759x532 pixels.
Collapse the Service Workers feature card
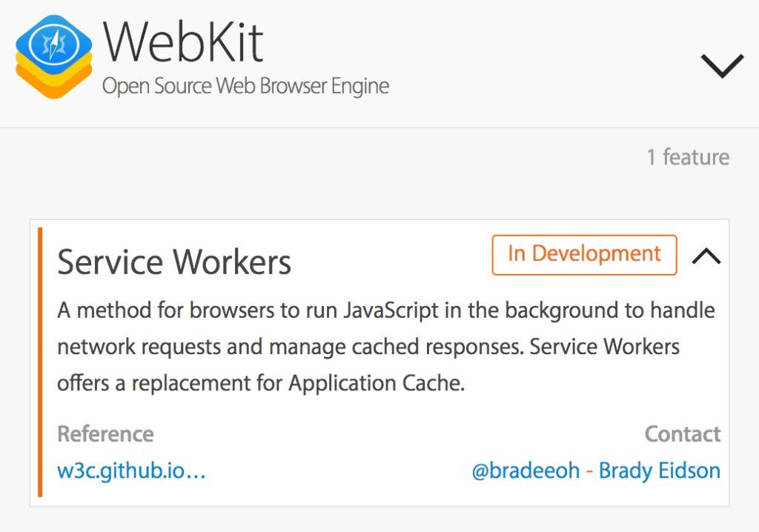coord(706,256)
